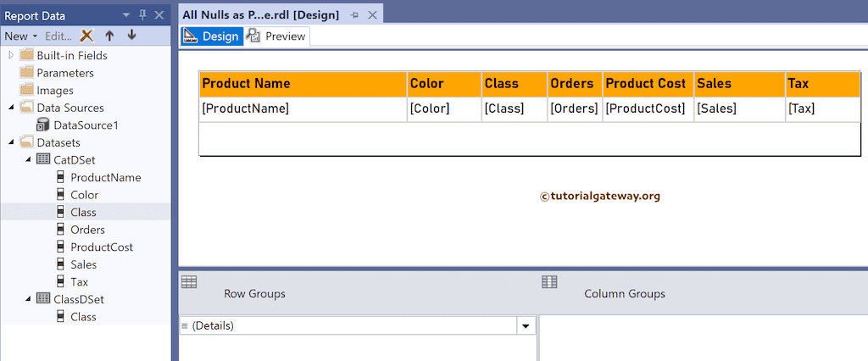Click the Orders header cell

click(575, 84)
